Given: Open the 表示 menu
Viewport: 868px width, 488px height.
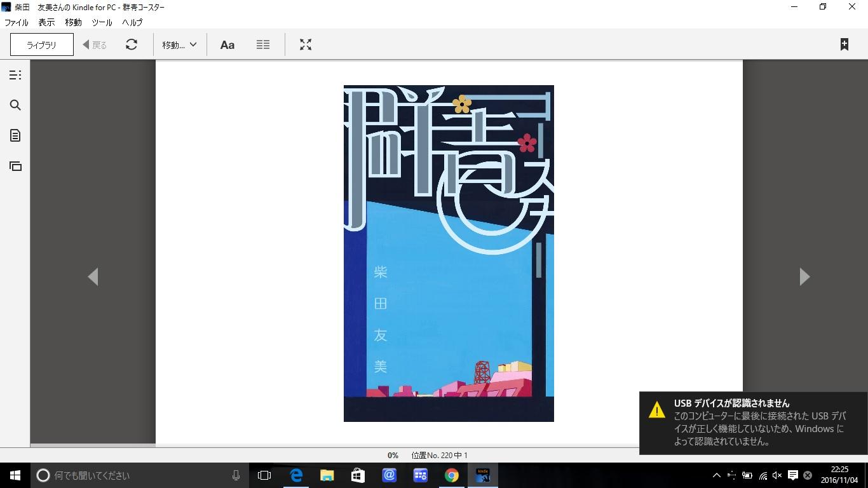Looking at the screenshot, I should (46, 22).
